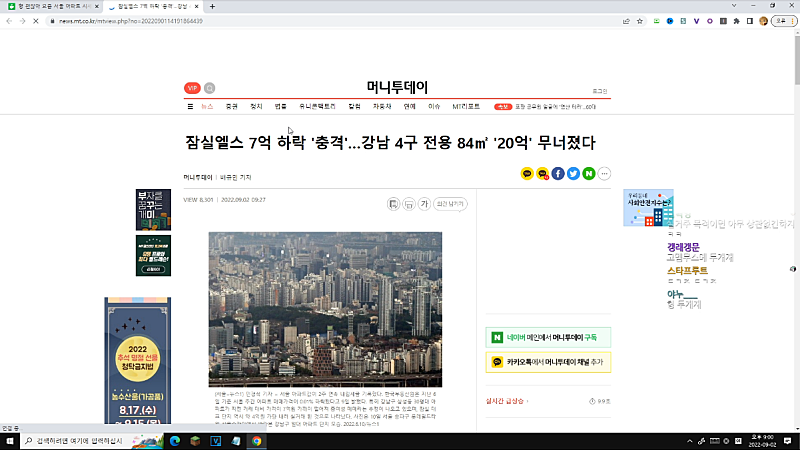The height and width of the screenshot is (450, 800).
Task: Share article on Twitter
Action: [x=573, y=174]
